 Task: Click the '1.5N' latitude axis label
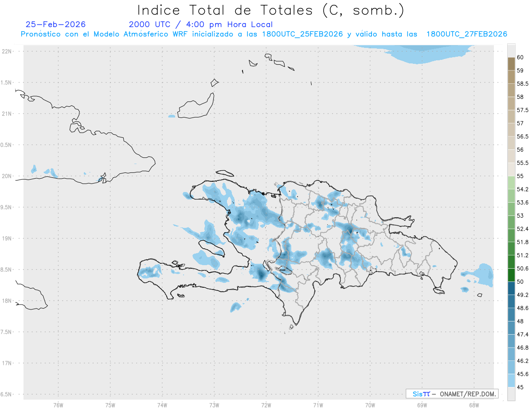[x=7, y=82]
